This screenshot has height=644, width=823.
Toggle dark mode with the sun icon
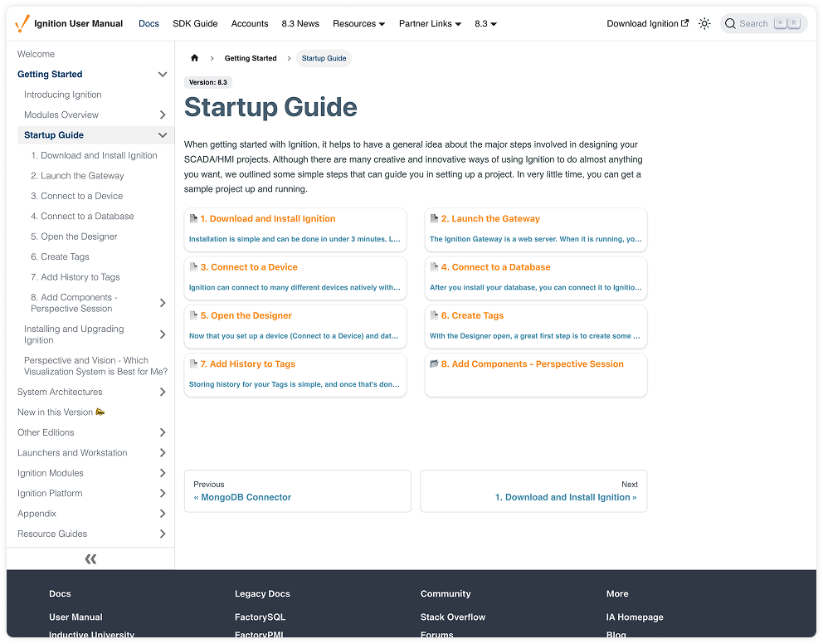pyautogui.click(x=704, y=23)
